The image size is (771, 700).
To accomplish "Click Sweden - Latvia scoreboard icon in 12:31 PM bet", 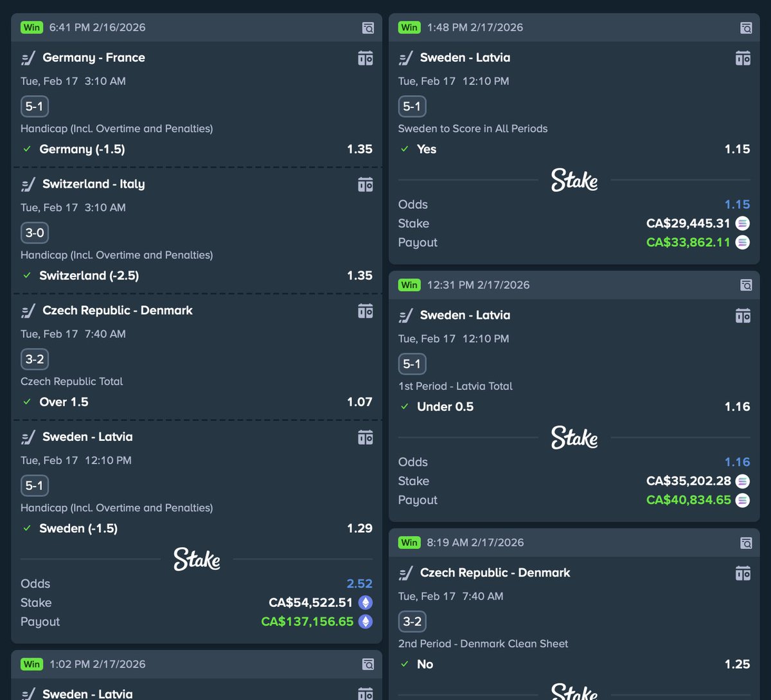I will [743, 316].
